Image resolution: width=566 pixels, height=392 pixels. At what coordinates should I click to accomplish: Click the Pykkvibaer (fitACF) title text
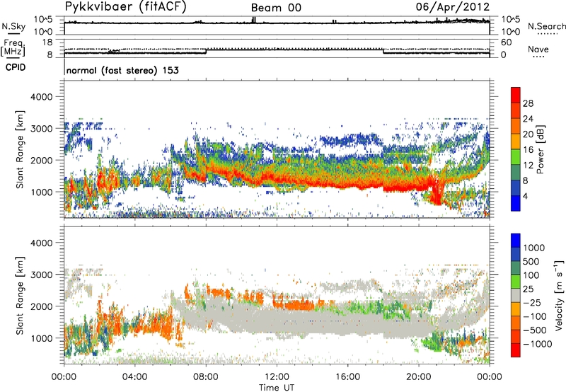click(x=126, y=7)
